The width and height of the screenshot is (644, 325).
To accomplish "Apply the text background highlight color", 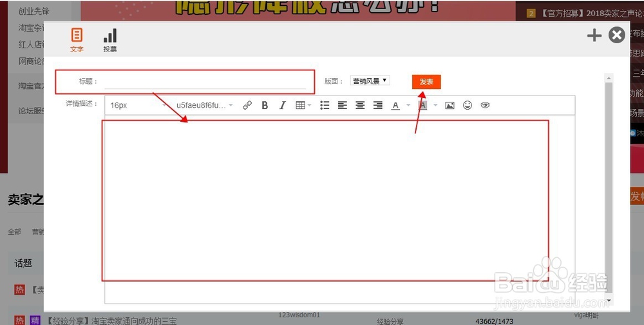I will (x=422, y=106).
